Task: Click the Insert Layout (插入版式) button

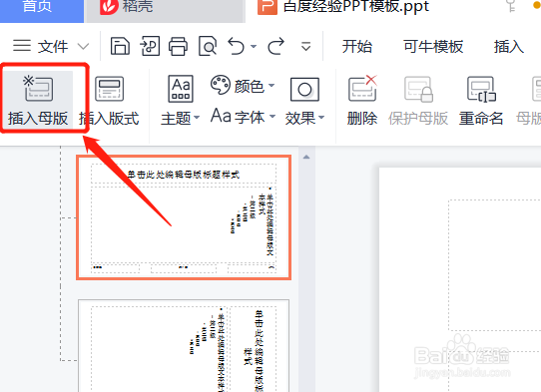Action: tap(109, 101)
